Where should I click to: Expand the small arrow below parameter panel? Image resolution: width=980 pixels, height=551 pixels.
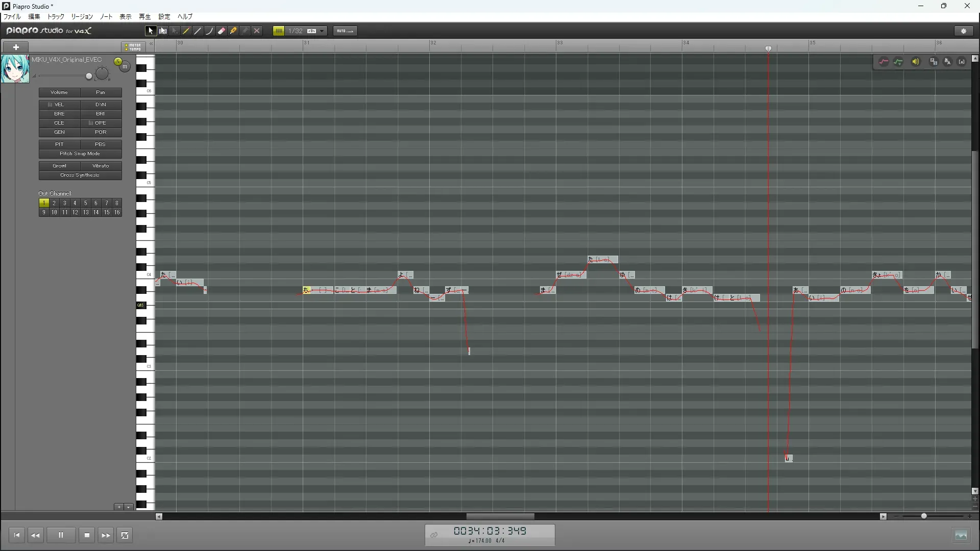(x=129, y=507)
